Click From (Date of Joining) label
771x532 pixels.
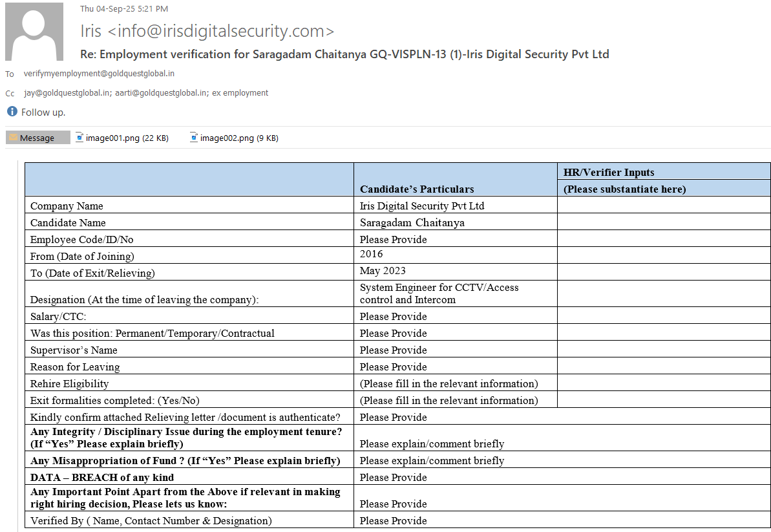coord(82,256)
